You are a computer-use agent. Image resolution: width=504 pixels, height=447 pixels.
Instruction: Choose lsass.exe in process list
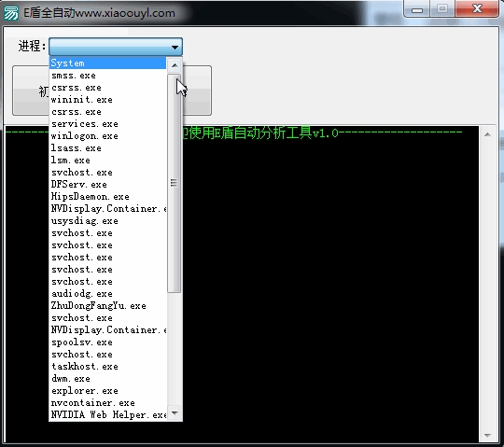(107, 148)
